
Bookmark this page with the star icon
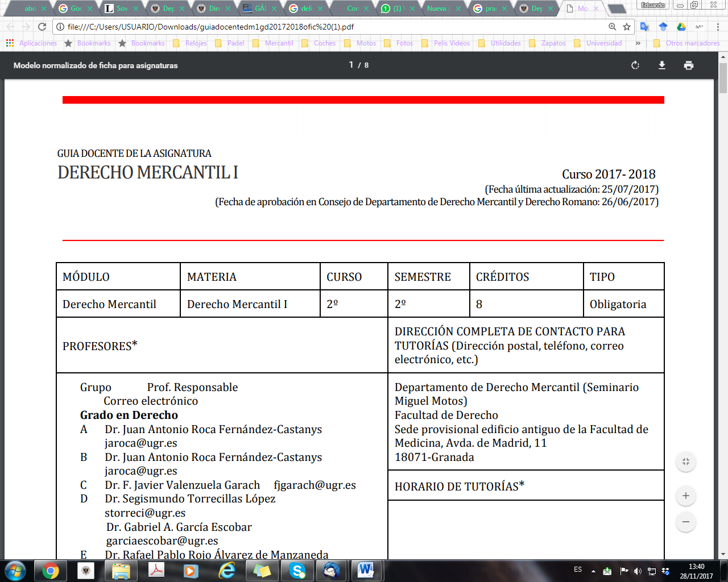pos(627,27)
